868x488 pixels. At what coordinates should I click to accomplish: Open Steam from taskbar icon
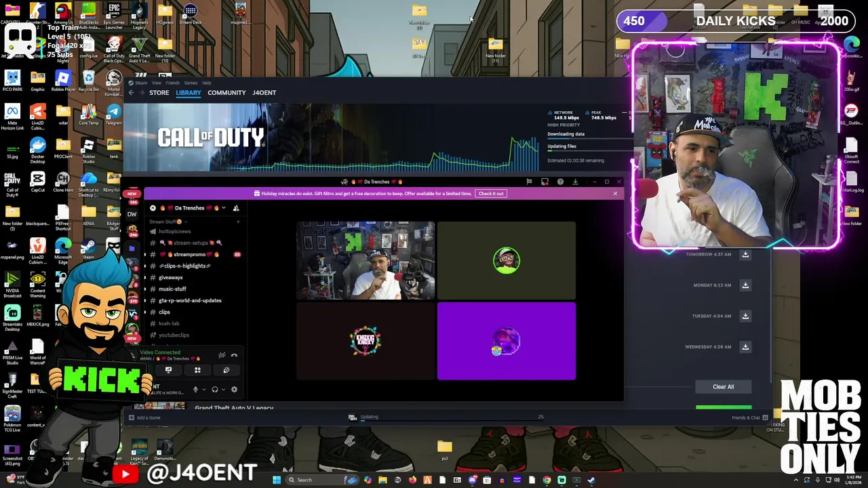coord(591,480)
